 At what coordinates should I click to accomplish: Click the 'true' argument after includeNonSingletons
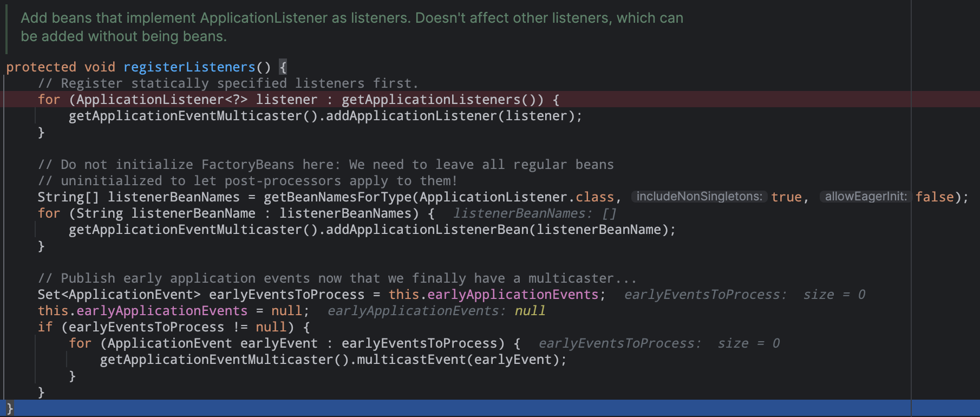786,197
